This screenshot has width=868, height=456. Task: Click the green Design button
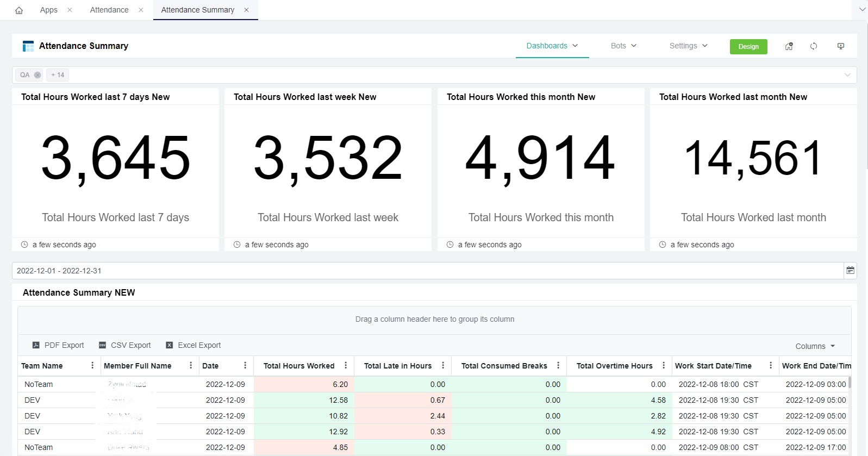[748, 47]
